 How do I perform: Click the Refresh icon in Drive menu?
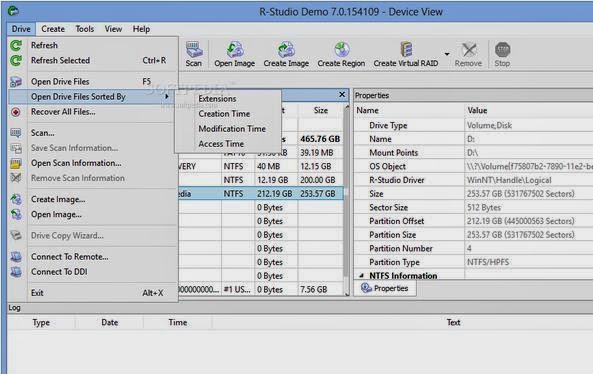(x=16, y=45)
